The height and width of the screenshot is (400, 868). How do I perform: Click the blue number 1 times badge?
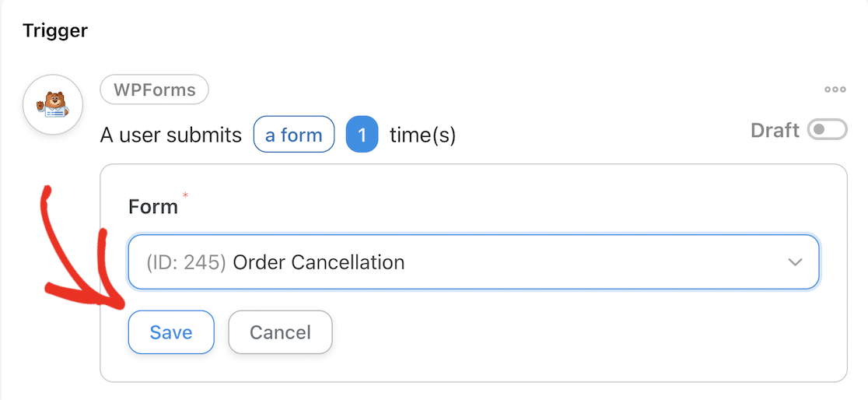(x=362, y=135)
